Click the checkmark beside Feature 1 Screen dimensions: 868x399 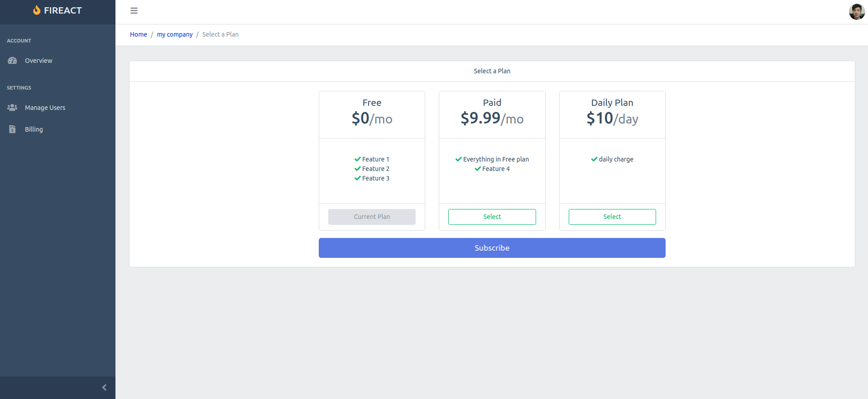pyautogui.click(x=357, y=159)
